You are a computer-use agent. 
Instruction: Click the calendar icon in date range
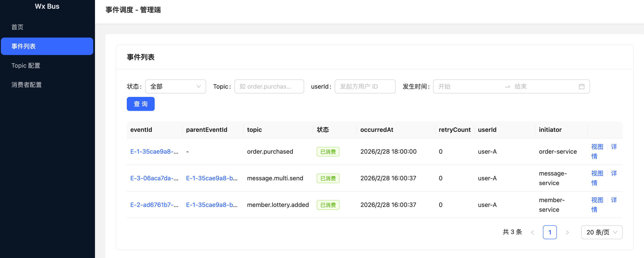tap(581, 86)
